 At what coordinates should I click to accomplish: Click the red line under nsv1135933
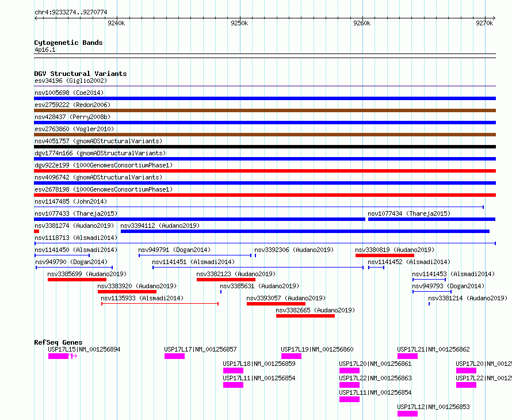[x=160, y=304]
